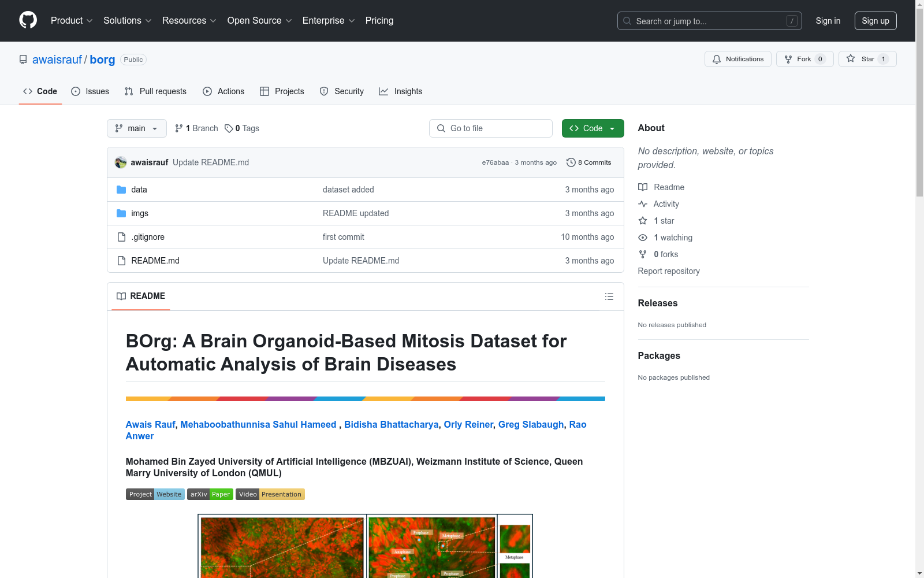
Task: Open the imgs folder
Action: (140, 213)
